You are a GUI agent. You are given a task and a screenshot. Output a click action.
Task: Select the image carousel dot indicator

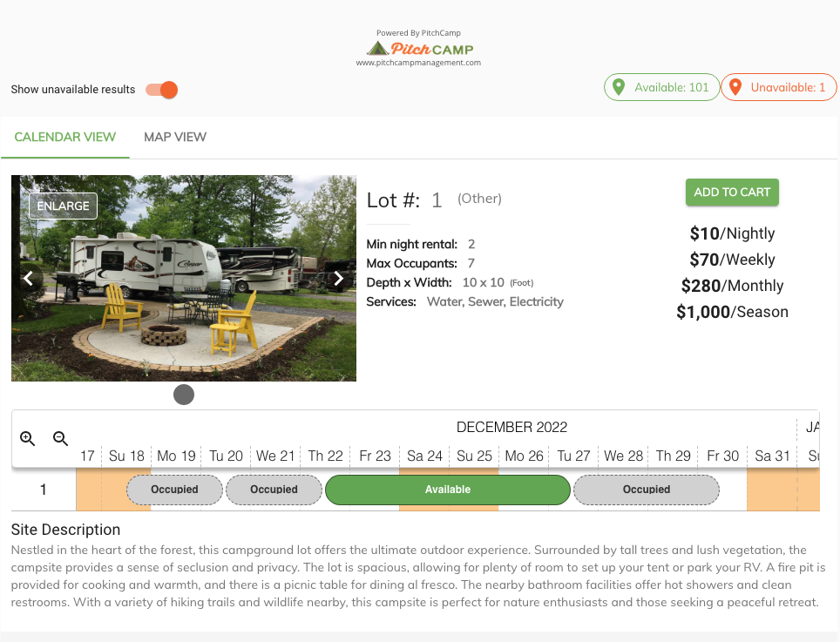tap(184, 395)
